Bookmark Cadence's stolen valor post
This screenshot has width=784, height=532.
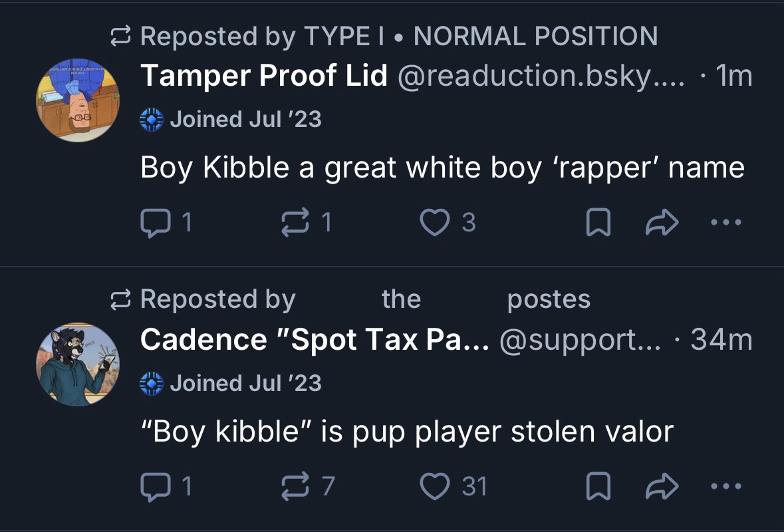598,486
